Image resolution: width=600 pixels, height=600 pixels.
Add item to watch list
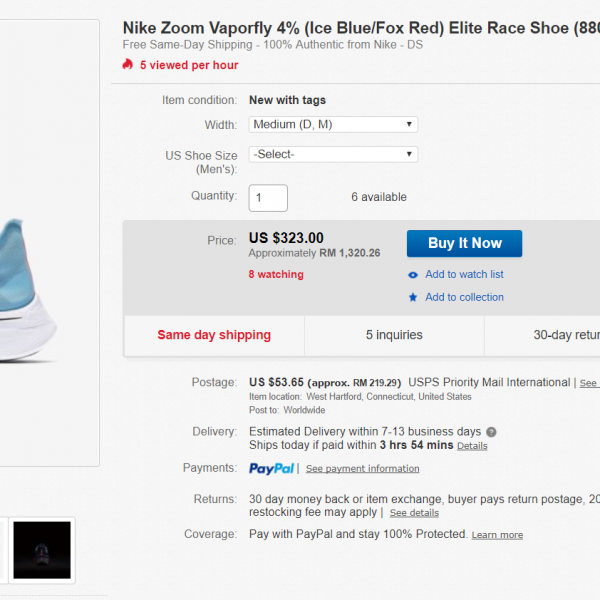click(464, 275)
